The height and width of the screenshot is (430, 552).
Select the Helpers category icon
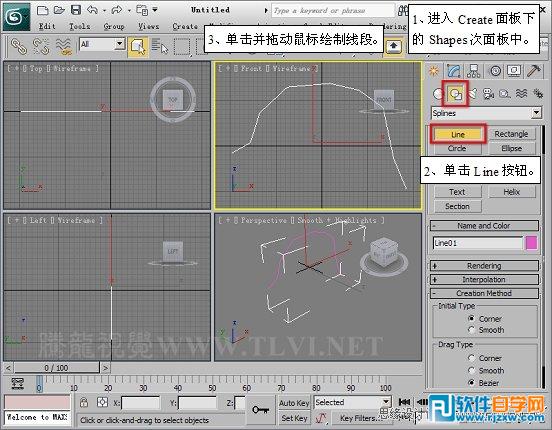(504, 94)
